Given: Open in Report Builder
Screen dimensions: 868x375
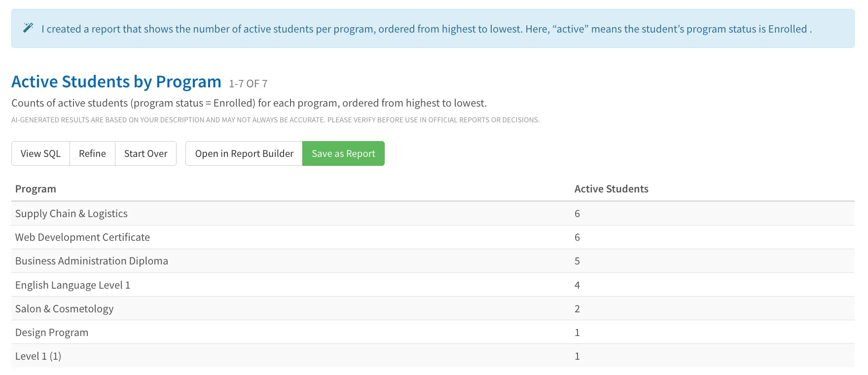Looking at the screenshot, I should coord(244,153).
